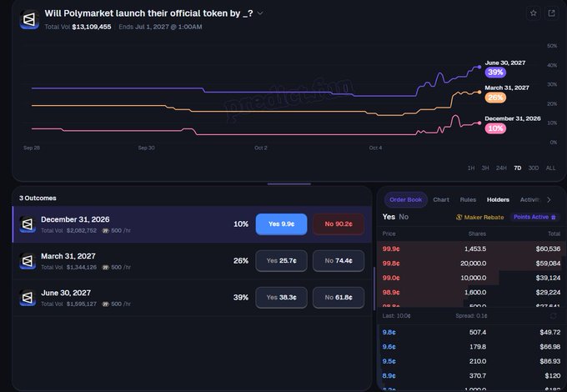Set chart range to 1H
Image resolution: width=567 pixels, height=392 pixels.
pos(471,168)
